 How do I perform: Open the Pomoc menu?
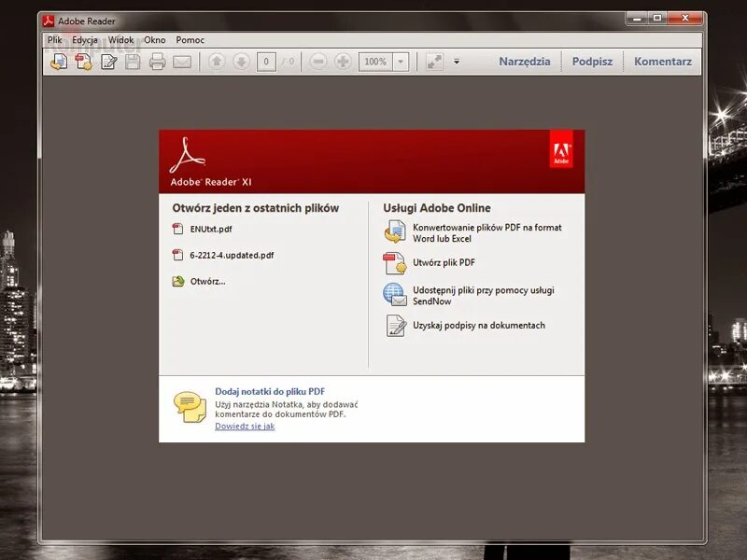pyautogui.click(x=190, y=40)
